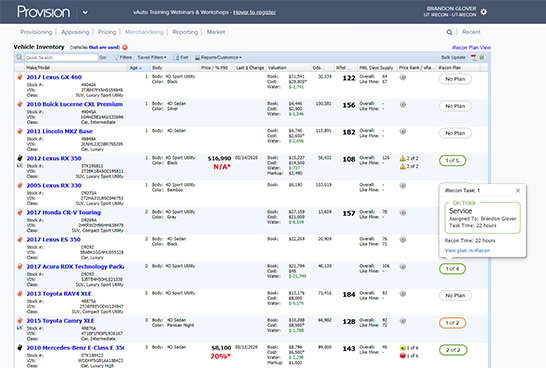This screenshot has height=368, width=546.
Task: Click first warning triangle for 2012 Lexus RX 350
Action: (403, 158)
